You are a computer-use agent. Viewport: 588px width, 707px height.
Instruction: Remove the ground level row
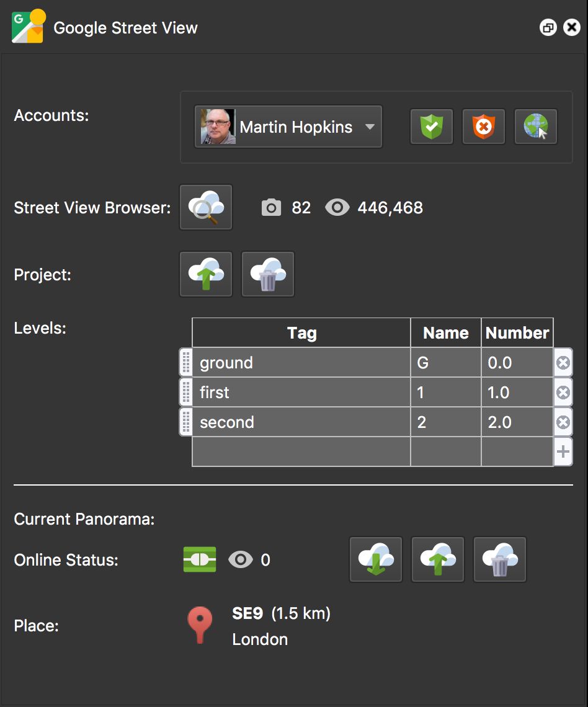pyautogui.click(x=563, y=362)
